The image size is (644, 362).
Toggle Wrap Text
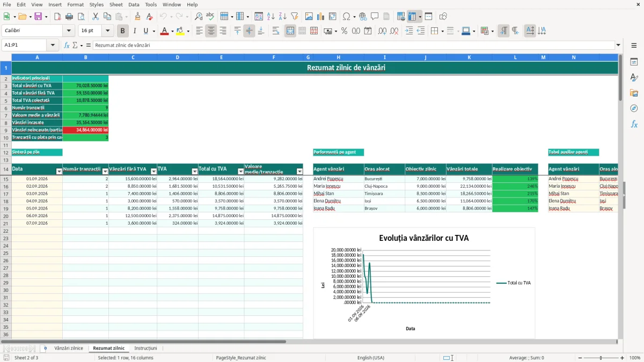point(276,31)
